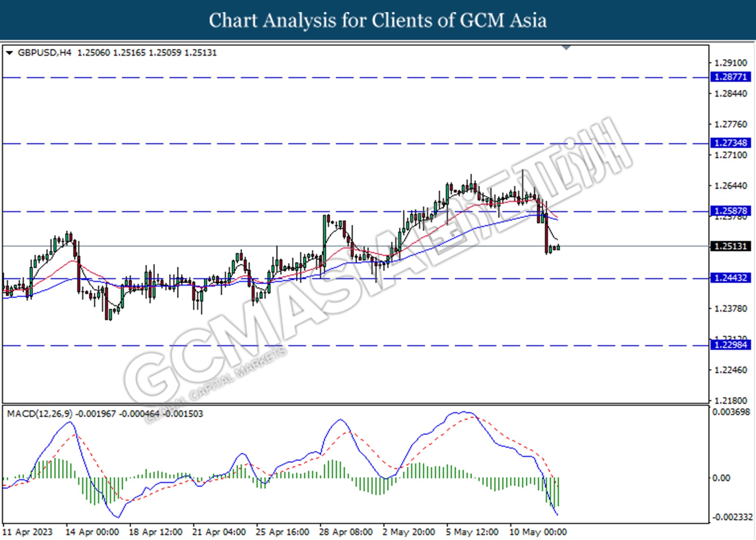The image size is (756, 540).
Task: Click the MACD scale value -0.002332
Action: [732, 517]
